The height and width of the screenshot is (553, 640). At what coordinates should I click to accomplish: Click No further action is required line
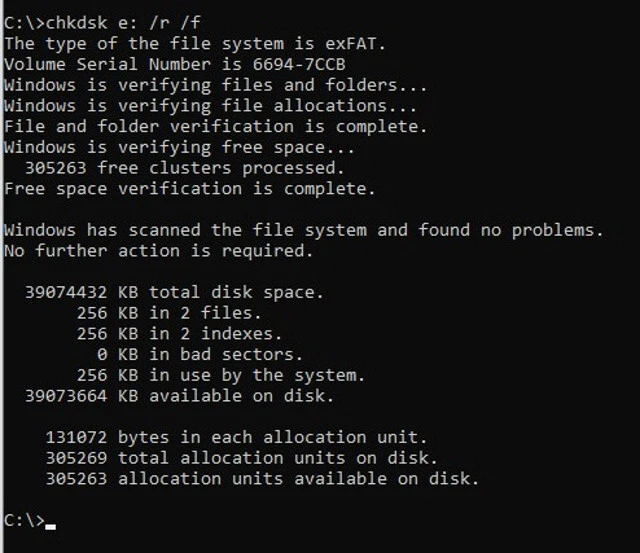(158, 250)
